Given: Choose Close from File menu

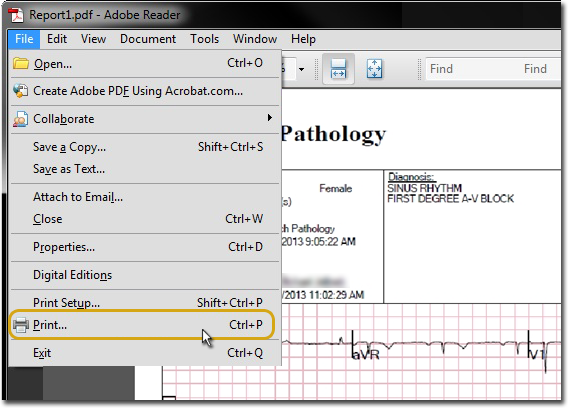Looking at the screenshot, I should pyautogui.click(x=144, y=219).
